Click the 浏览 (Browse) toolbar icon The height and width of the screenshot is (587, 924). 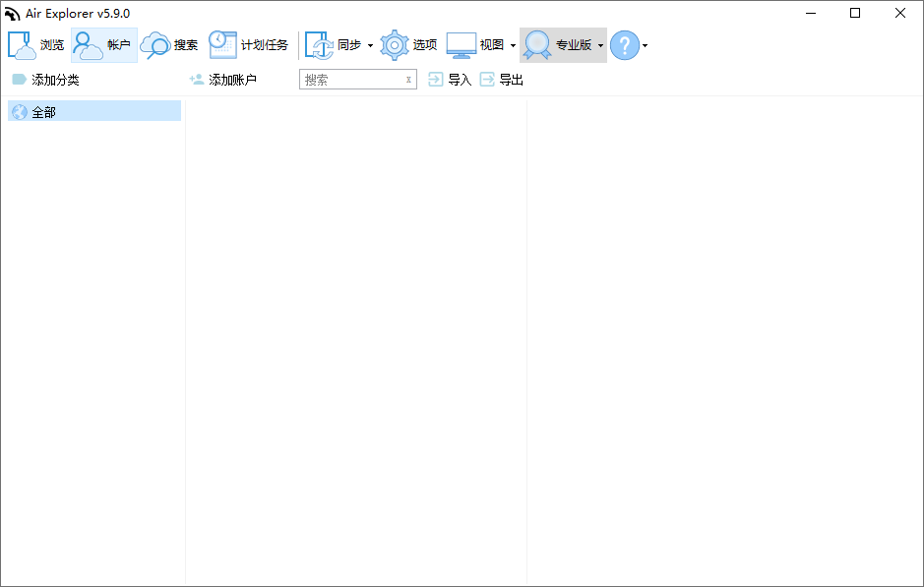coord(22,45)
